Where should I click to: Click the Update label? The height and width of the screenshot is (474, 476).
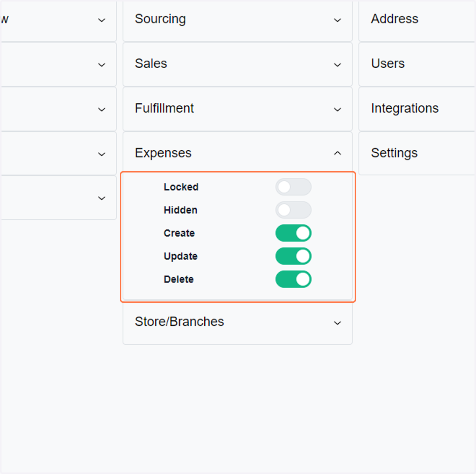tap(180, 256)
